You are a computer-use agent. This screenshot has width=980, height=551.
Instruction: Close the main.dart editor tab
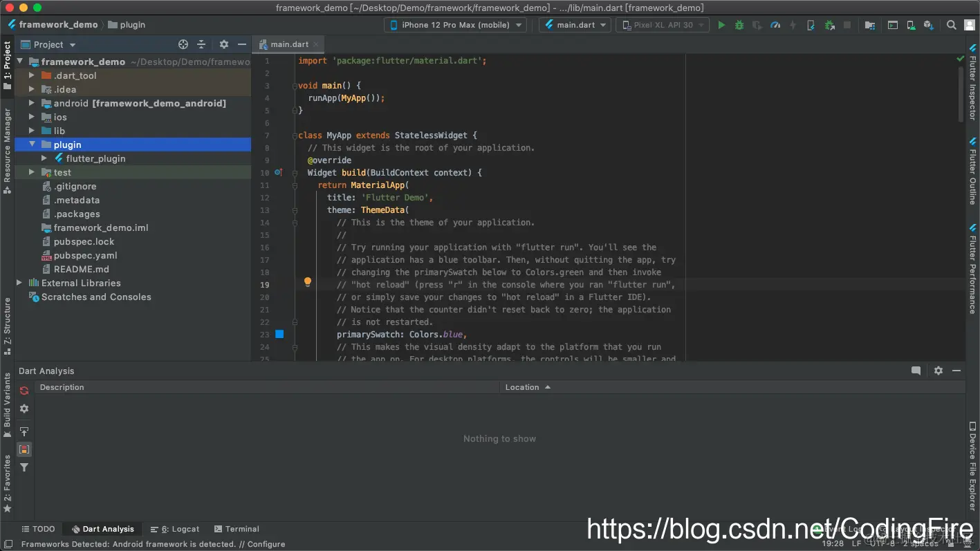point(315,44)
